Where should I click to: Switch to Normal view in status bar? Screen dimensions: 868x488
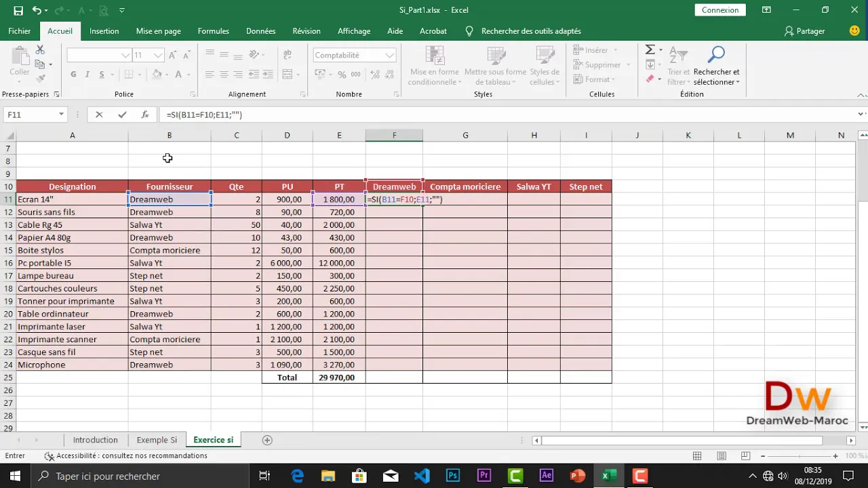point(698,456)
